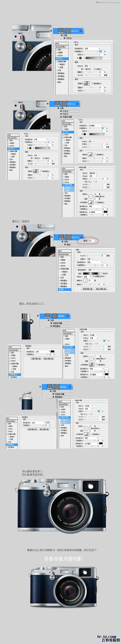Click opacity value field in topmost 内发光 dialog

tap(101, 51)
